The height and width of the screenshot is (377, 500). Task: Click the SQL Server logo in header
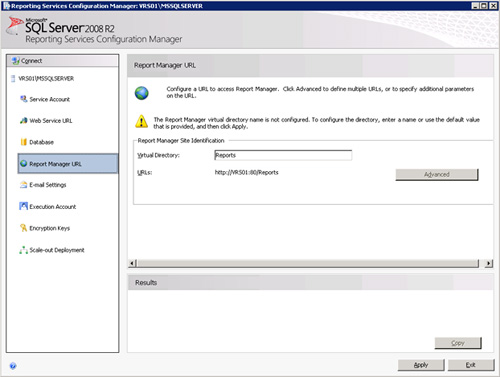click(x=14, y=26)
